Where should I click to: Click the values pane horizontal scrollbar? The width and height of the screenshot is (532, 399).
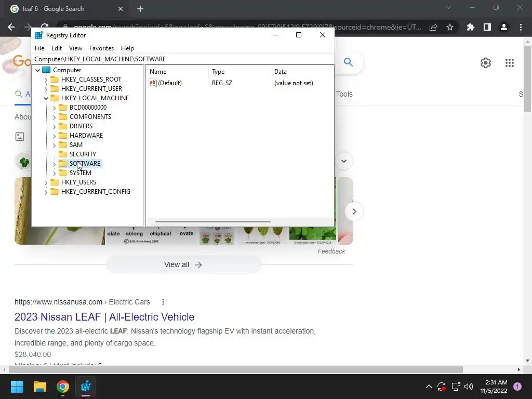pos(212,222)
